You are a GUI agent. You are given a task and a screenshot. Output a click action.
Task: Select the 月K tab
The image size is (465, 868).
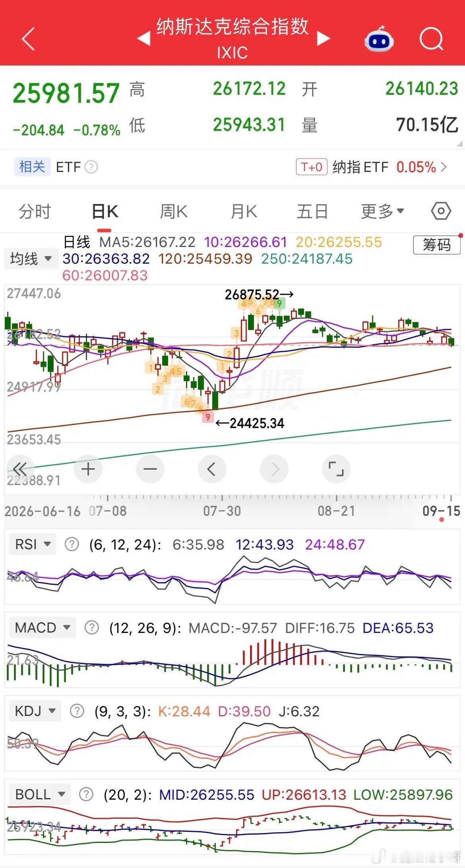tap(244, 211)
